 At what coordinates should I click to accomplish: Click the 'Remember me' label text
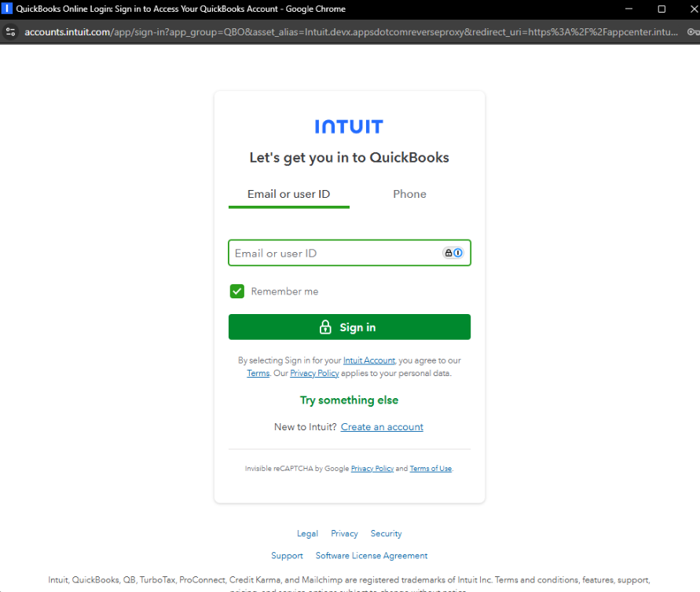pos(285,291)
